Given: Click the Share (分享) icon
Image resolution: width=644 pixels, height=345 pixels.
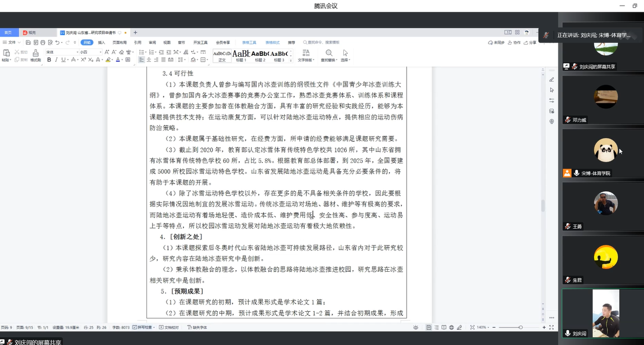Looking at the screenshot, I should 530,43.
